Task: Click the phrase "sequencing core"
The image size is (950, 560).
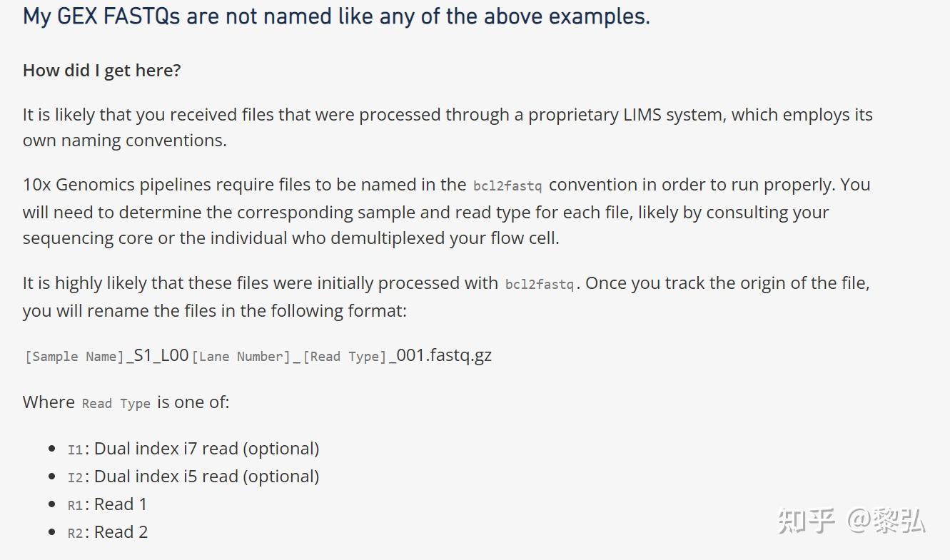Action: pos(88,238)
